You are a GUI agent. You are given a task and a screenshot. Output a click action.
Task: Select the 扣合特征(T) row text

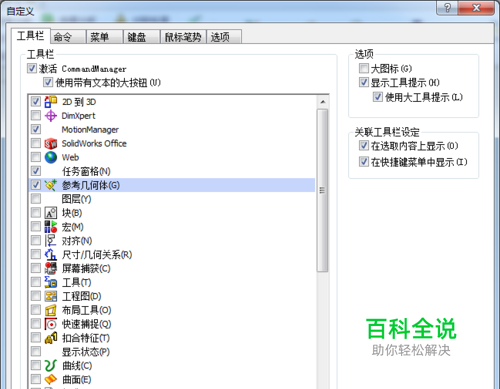point(86,338)
